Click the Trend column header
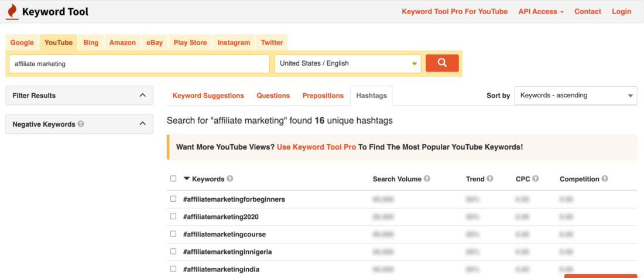This screenshot has width=644, height=278. (475, 179)
